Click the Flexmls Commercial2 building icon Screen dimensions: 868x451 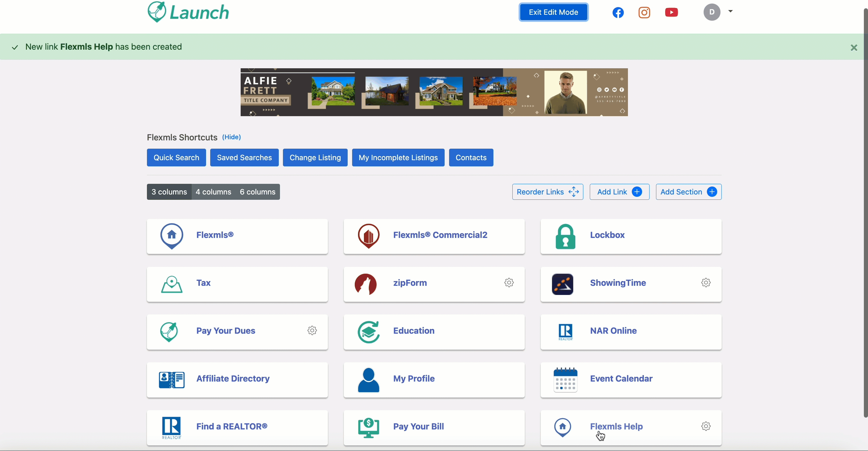368,236
